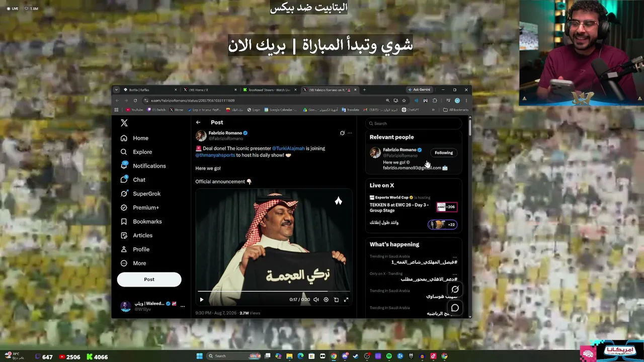The height and width of the screenshot is (362, 644).
Task: Open SuperGrok in X sidebar
Action: point(141,194)
